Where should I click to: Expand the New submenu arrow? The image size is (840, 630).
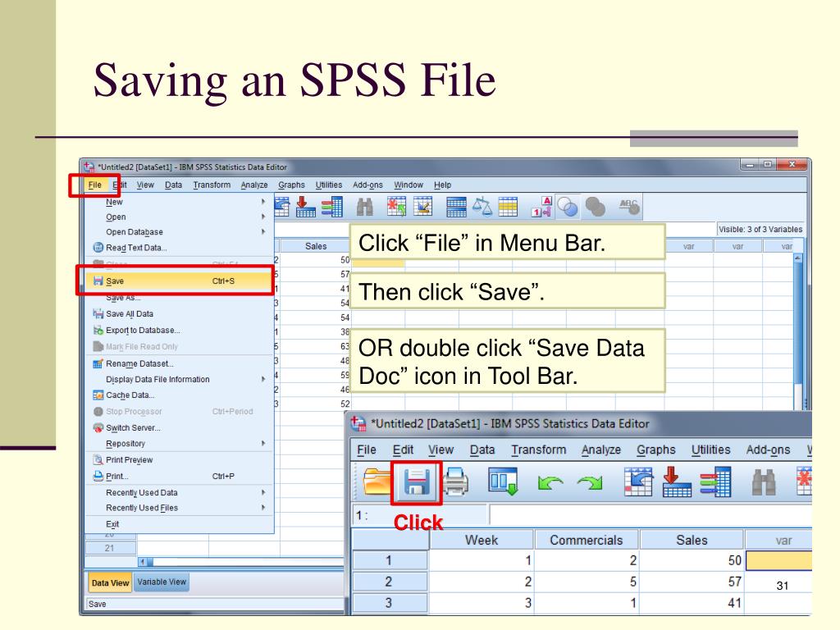click(x=263, y=202)
